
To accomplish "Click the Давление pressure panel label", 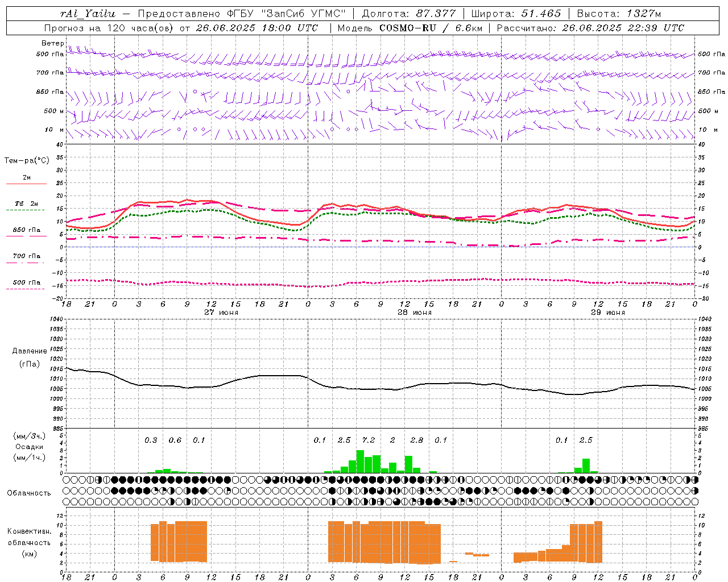I will click(30, 351).
